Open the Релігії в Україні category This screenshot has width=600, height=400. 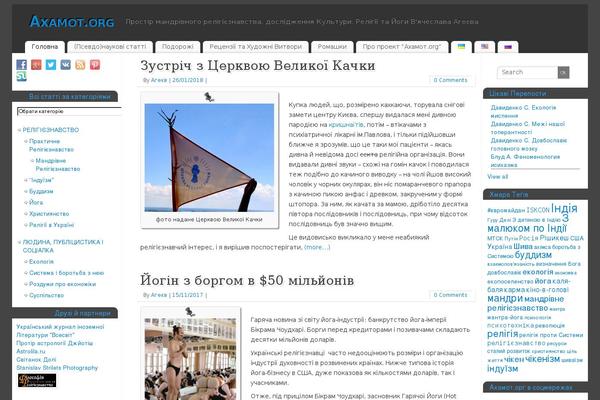coord(51,225)
